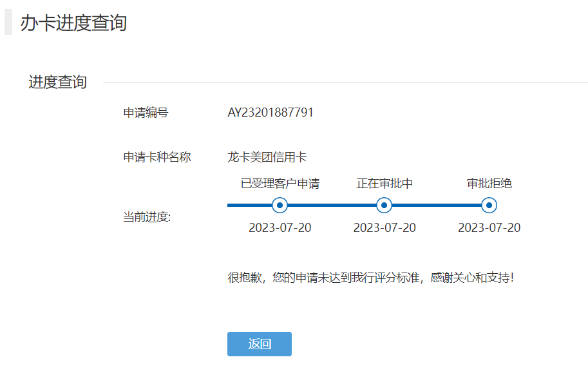
Task: Click the 正在审批中 step label
Action: coord(384,184)
